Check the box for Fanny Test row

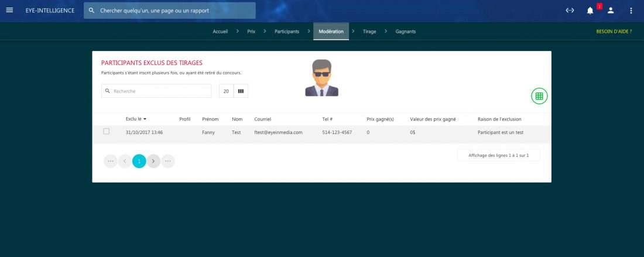click(x=107, y=132)
